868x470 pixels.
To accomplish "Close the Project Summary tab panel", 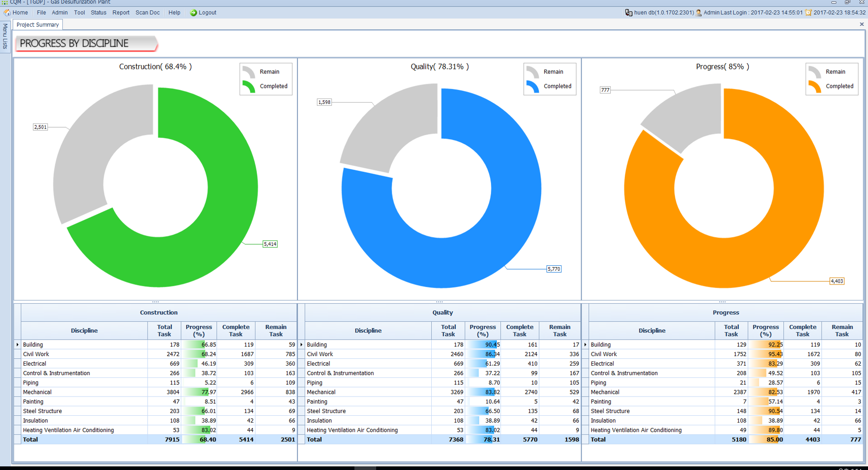I will coord(862,25).
